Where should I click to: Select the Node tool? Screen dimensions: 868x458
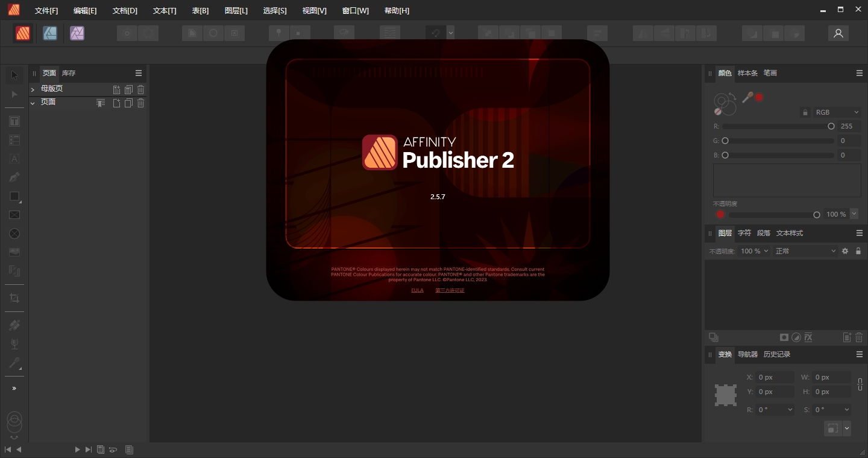point(14,94)
